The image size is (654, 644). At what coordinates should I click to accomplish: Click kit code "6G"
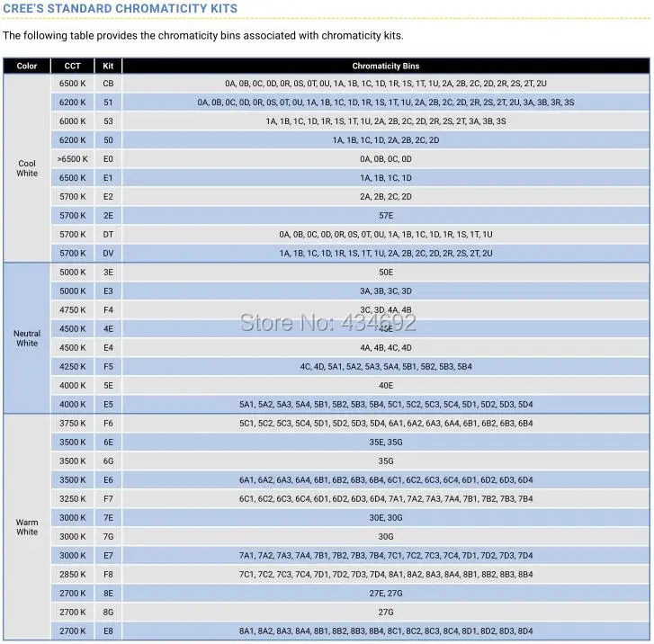(x=108, y=461)
